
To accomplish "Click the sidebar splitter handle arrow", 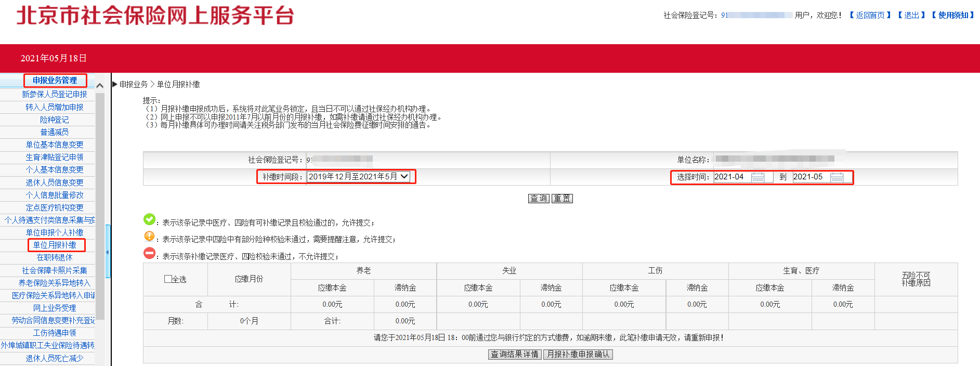I will [x=108, y=252].
